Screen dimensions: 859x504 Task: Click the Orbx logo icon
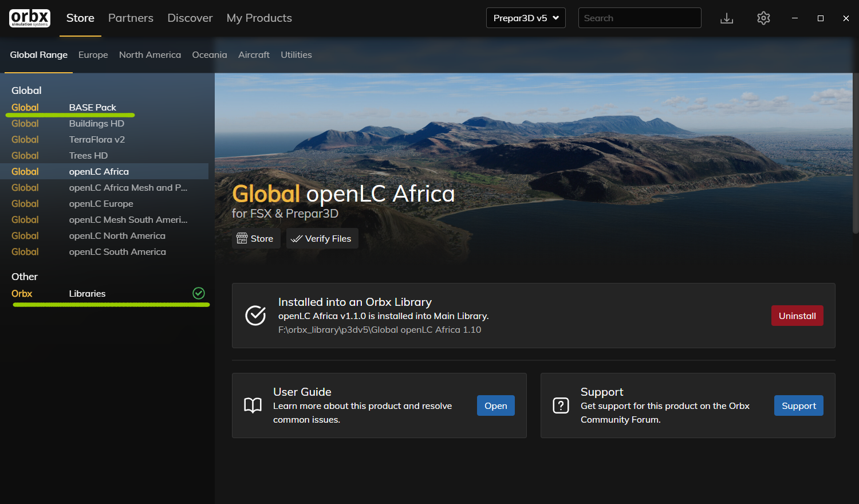pos(30,18)
